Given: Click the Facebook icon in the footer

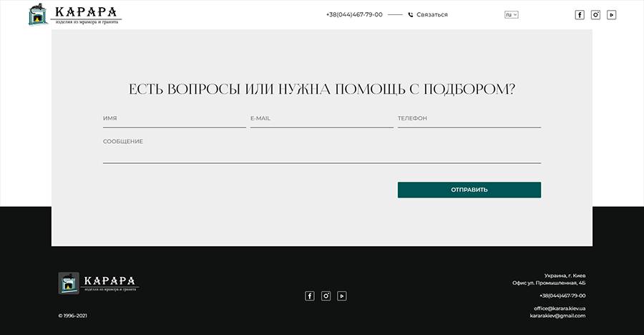Looking at the screenshot, I should 310,296.
